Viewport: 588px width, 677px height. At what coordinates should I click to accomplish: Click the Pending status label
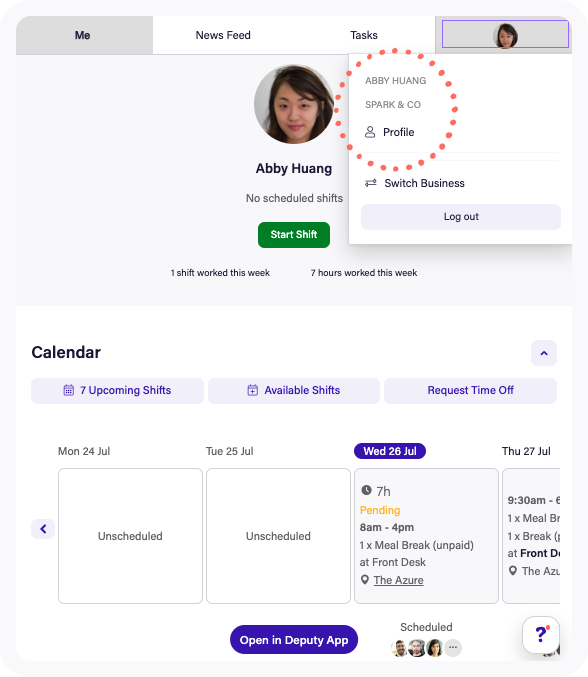pyautogui.click(x=380, y=510)
